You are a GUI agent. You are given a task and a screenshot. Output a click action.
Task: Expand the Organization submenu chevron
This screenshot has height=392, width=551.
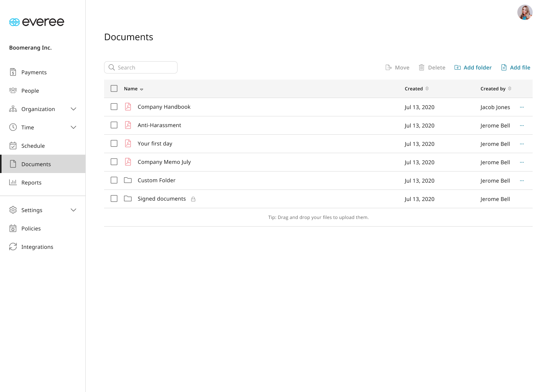[x=73, y=109]
